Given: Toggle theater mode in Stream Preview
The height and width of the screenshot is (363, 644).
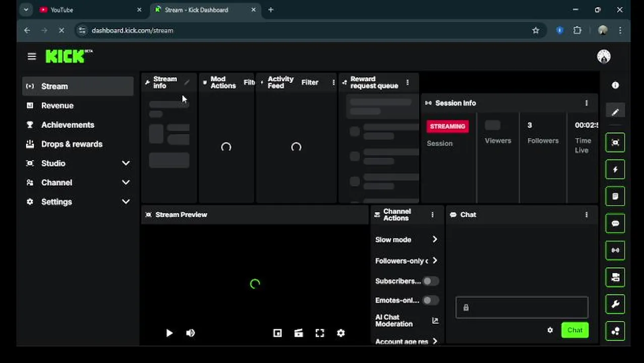Looking at the screenshot, I should pyautogui.click(x=299, y=333).
